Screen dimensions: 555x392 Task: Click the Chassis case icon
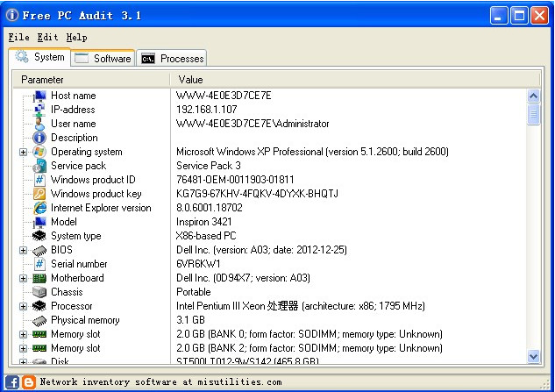[x=39, y=292]
